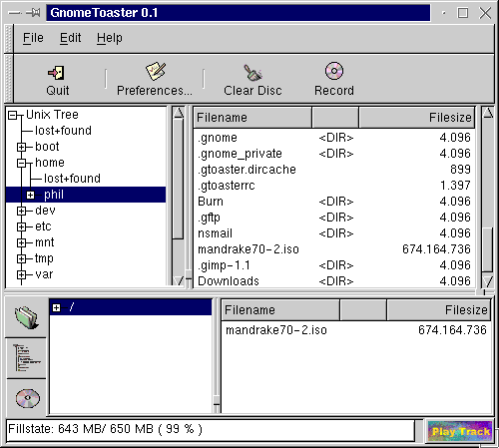
Task: Start burning with the Record disc icon
Action: (334, 71)
